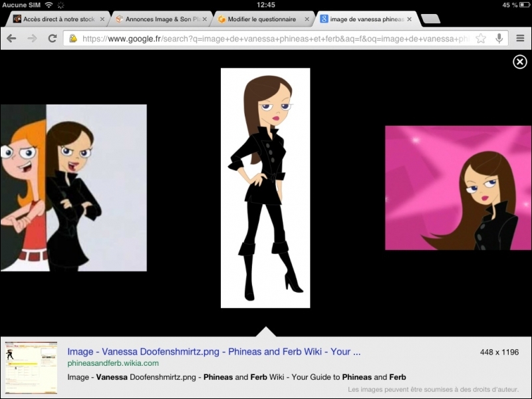Image resolution: width=532 pixels, height=399 pixels.
Task: Open the phineasandferb.wikia.com link
Action: click(x=113, y=363)
